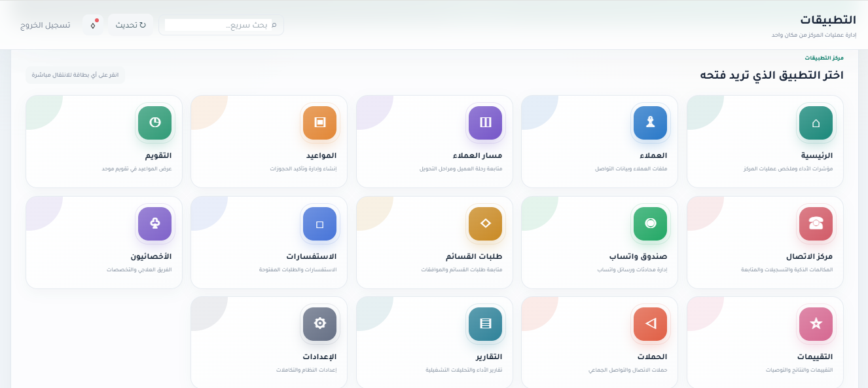Open the الرئيسية home icon
This screenshot has height=388, width=868.
pyautogui.click(x=816, y=123)
